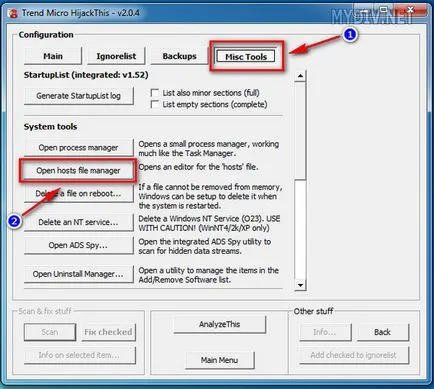
Task: Click the 'Add/Remove Software list' description text
Action: [x=185, y=280]
